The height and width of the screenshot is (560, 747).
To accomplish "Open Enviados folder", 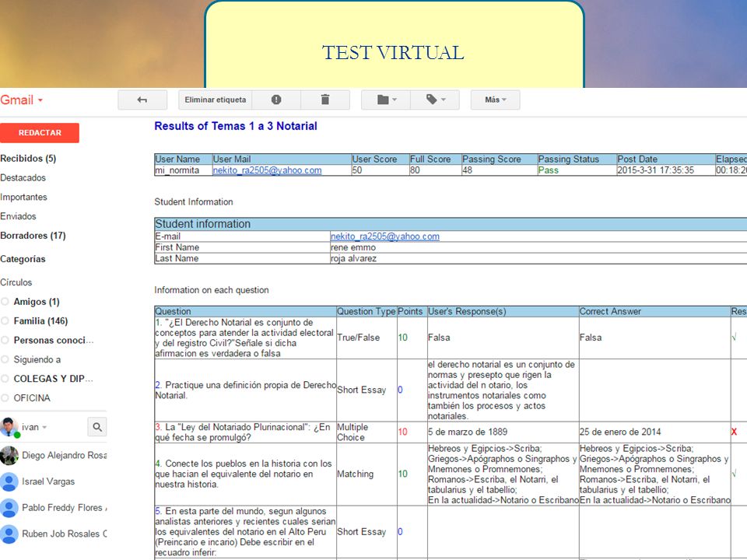I will [x=18, y=216].
